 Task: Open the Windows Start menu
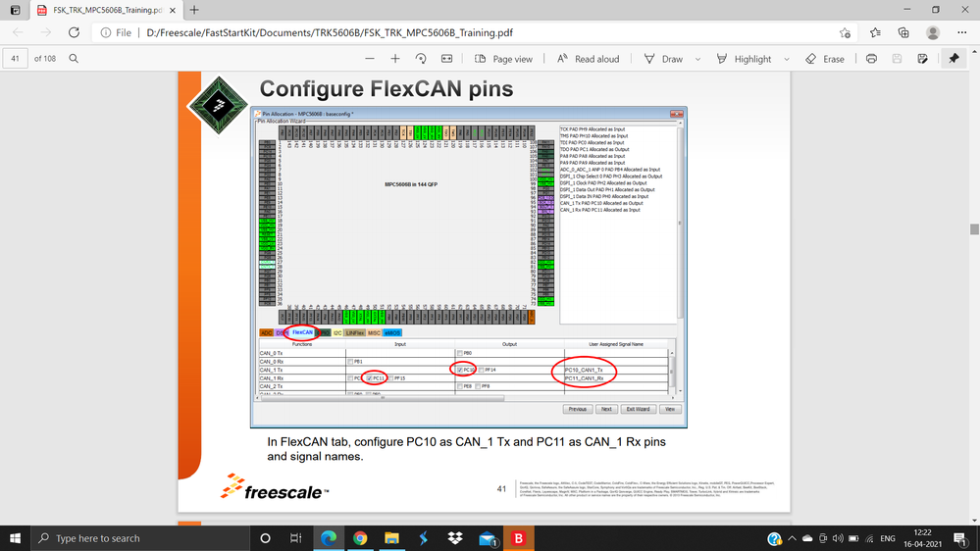15,538
